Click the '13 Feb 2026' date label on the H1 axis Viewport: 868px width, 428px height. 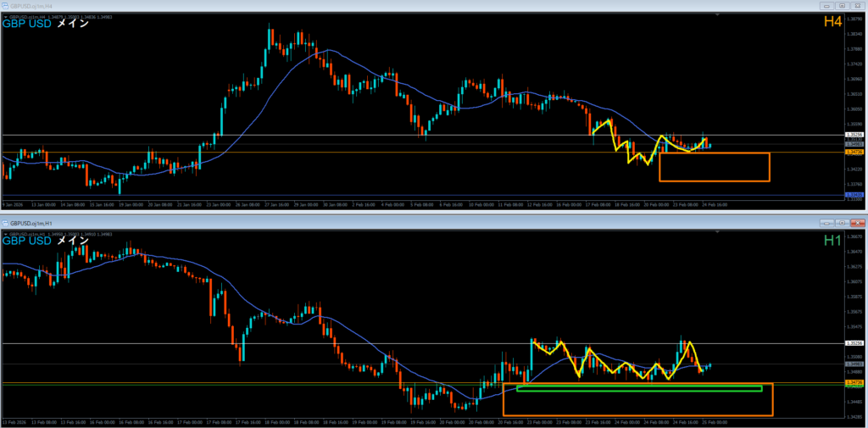[14, 422]
